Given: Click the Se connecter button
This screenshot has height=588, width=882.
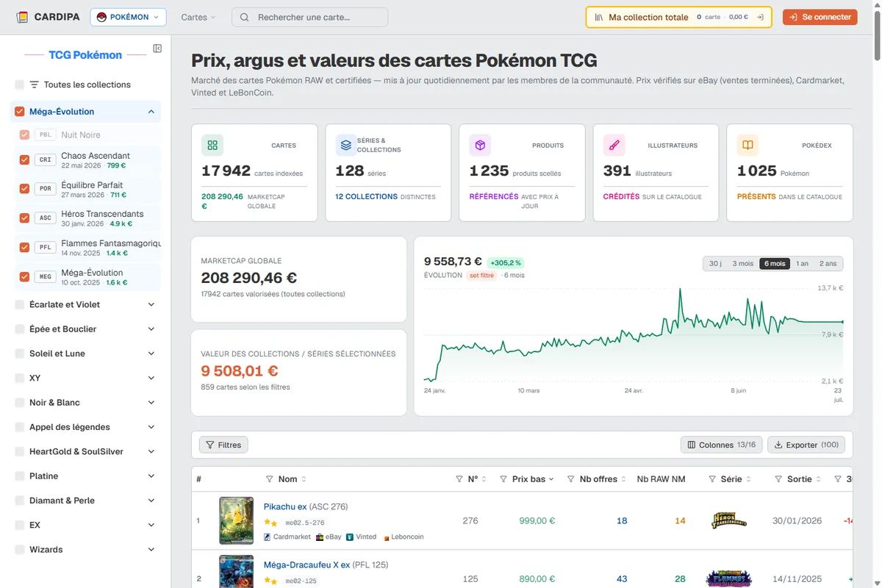Looking at the screenshot, I should (x=820, y=17).
